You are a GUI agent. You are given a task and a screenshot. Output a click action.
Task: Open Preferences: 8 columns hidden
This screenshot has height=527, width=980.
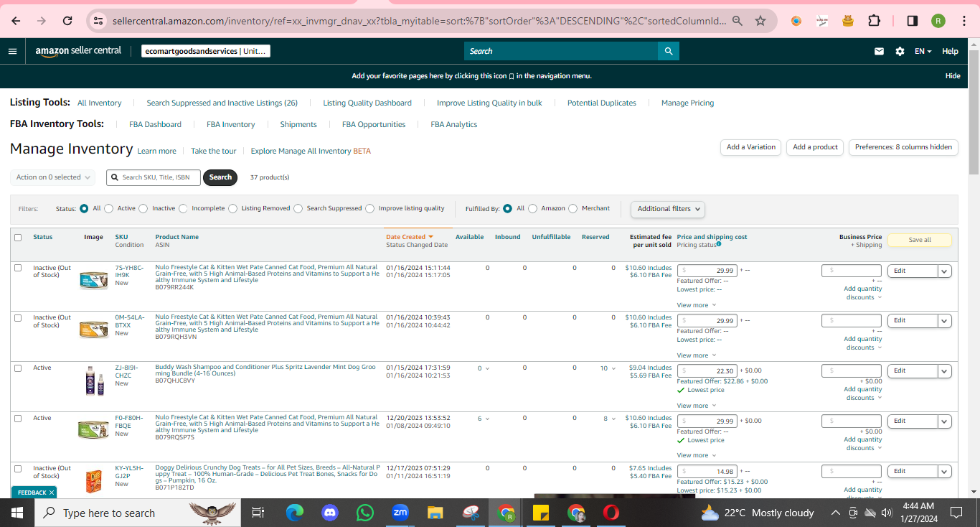[x=904, y=147]
